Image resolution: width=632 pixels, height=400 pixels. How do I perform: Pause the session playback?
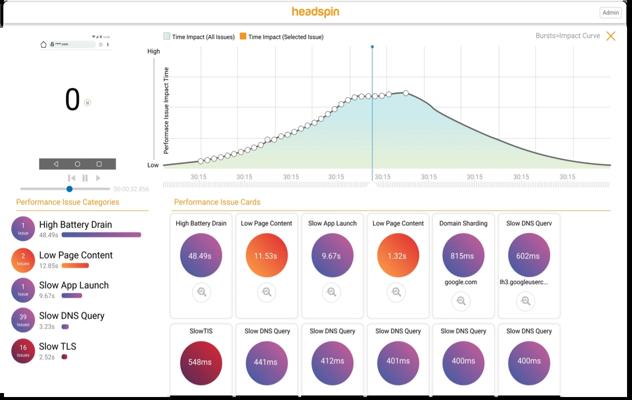tap(85, 178)
